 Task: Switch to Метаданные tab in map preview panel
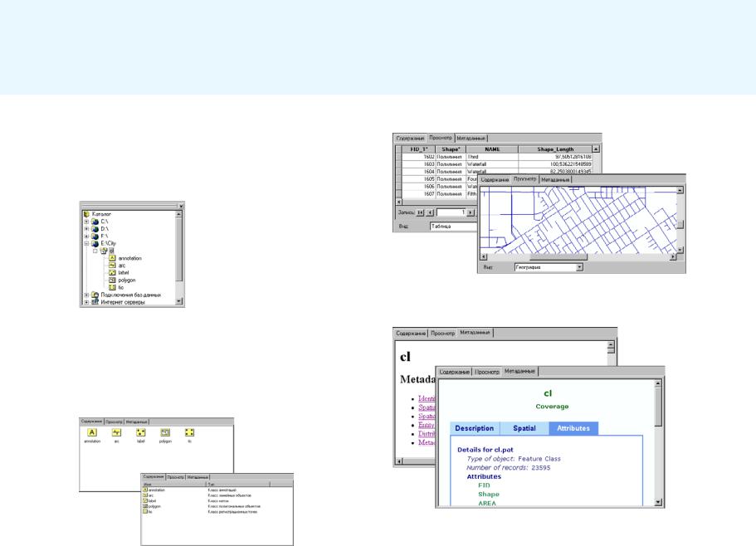point(555,180)
